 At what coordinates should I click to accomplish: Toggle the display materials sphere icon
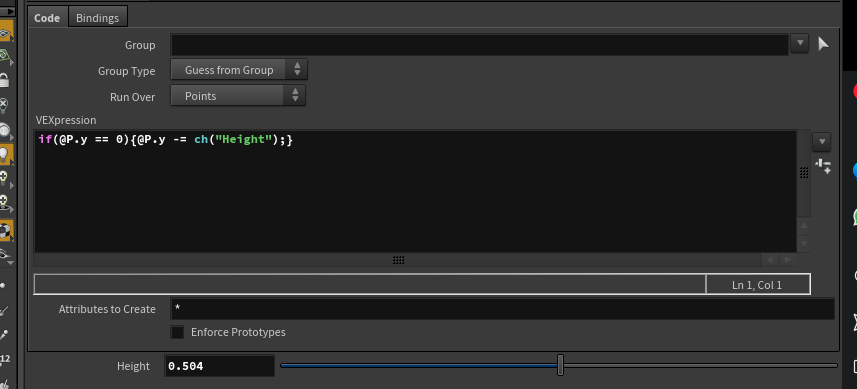click(6, 230)
